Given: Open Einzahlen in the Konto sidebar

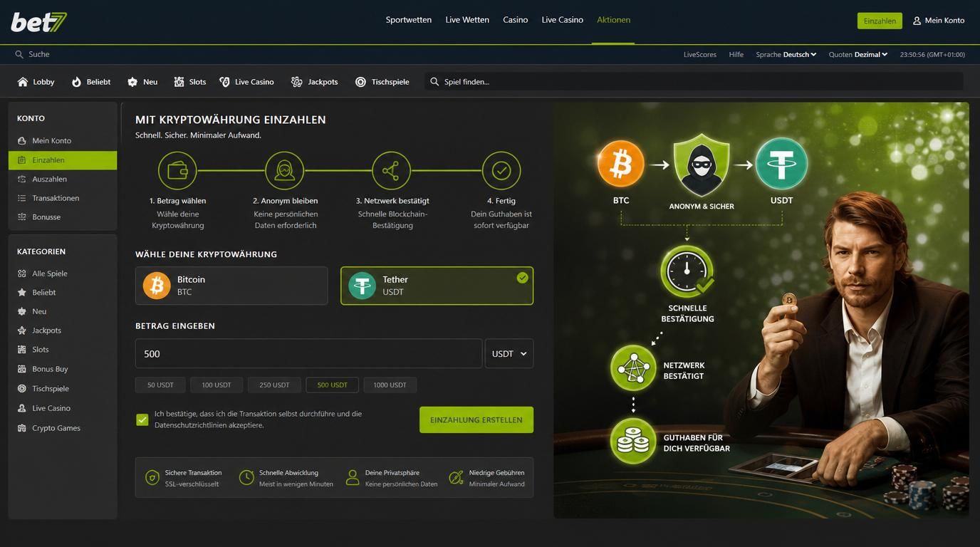Looking at the screenshot, I should click(63, 160).
